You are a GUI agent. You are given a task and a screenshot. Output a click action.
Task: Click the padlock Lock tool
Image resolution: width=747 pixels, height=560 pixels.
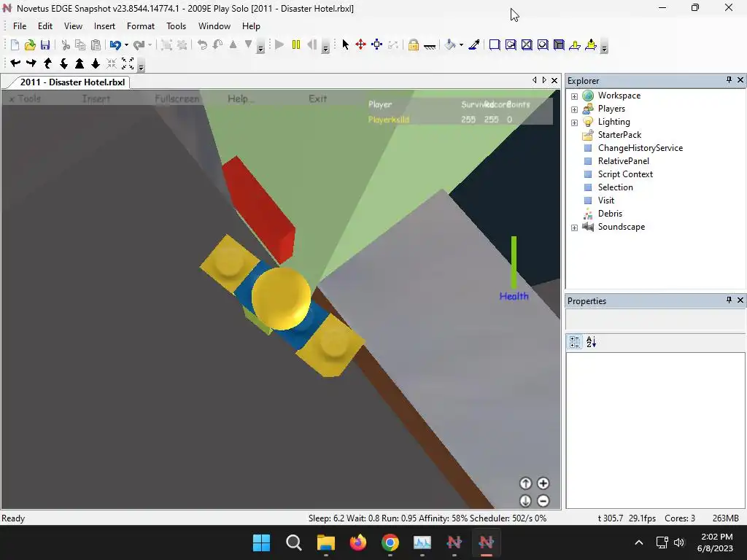pos(414,44)
